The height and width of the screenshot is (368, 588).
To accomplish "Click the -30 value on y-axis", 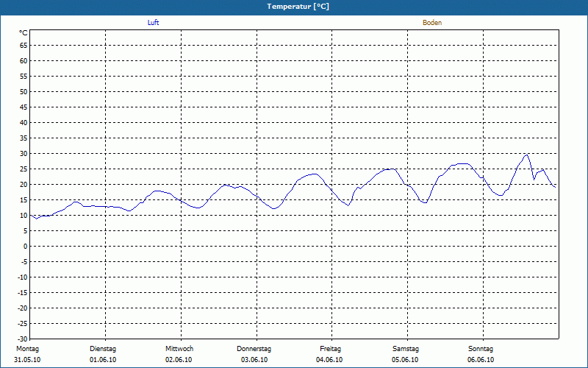I will tap(23, 339).
